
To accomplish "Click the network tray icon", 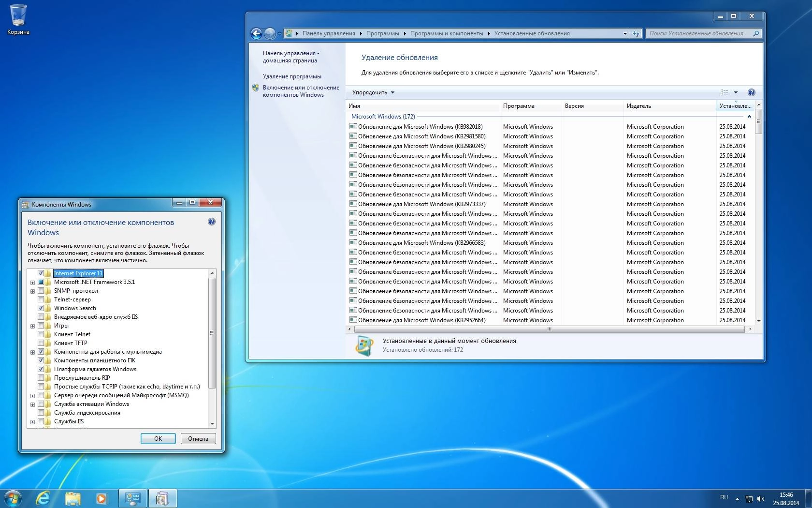I will pyautogui.click(x=749, y=499).
